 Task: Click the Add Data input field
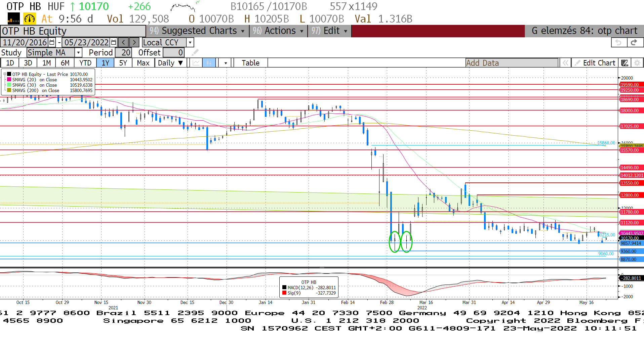(x=512, y=63)
